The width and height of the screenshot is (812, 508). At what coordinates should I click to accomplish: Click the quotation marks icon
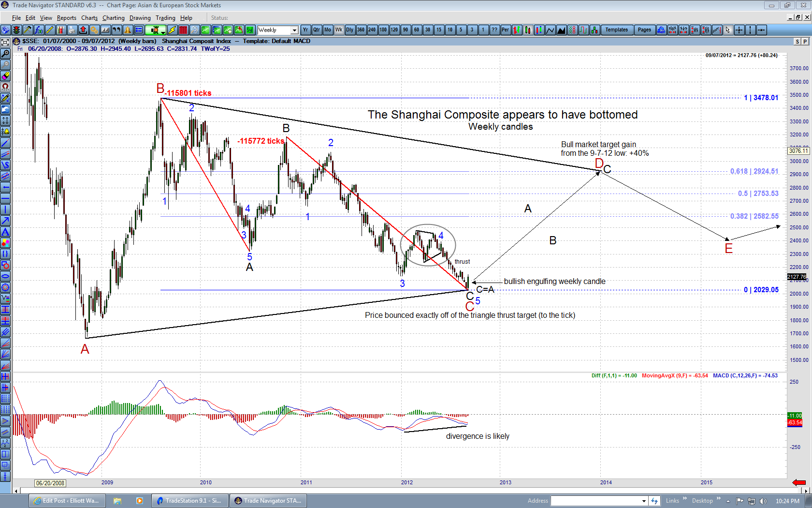116,30
